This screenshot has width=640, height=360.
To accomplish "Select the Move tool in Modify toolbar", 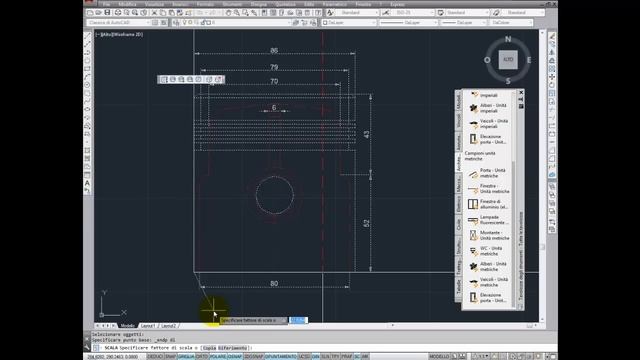I will click(552, 77).
